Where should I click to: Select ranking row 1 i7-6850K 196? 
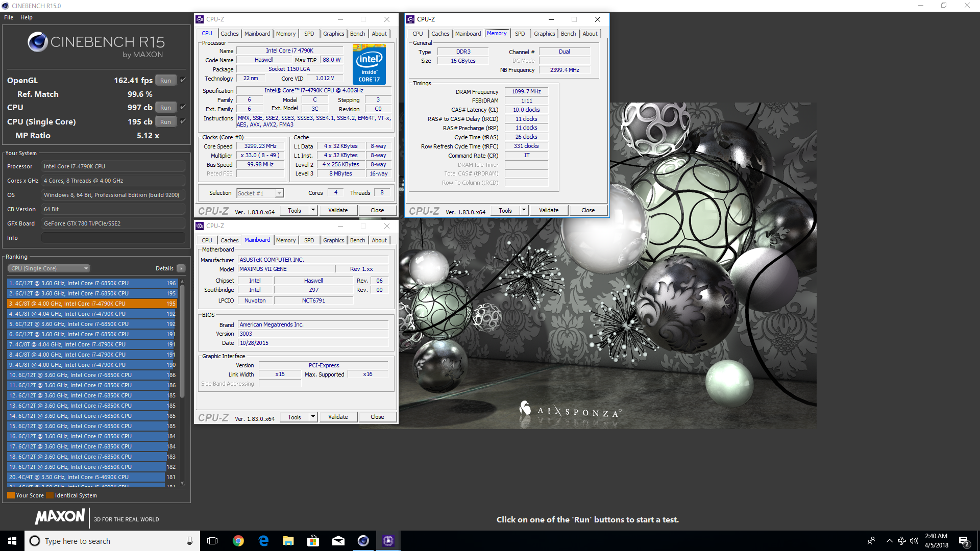pos(92,283)
